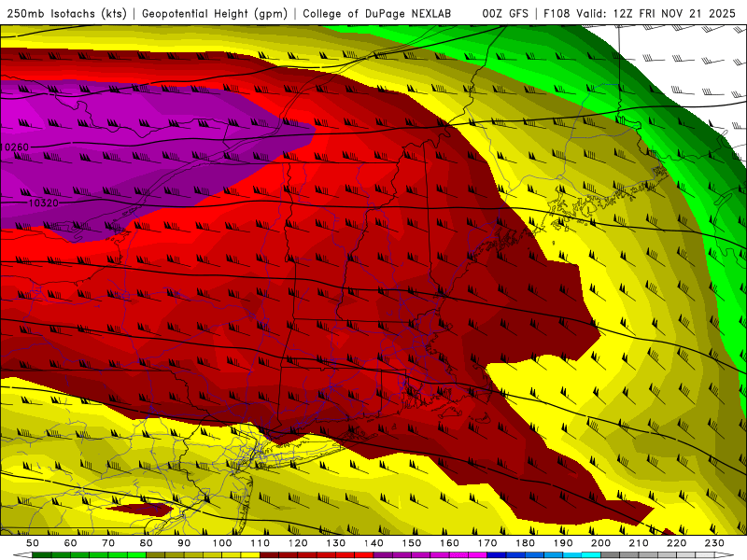Screen dimensions: 747x560
Task: Click the 200 value on the color scale
Action: point(600,543)
